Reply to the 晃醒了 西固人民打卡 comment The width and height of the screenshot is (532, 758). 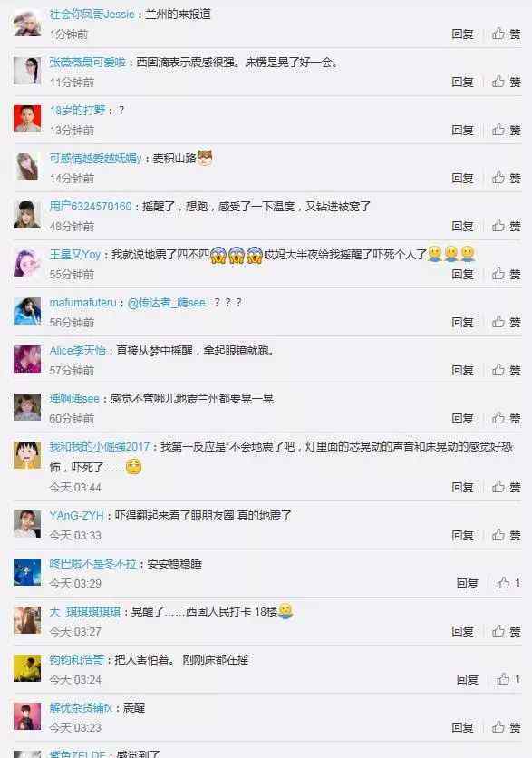coord(462,631)
